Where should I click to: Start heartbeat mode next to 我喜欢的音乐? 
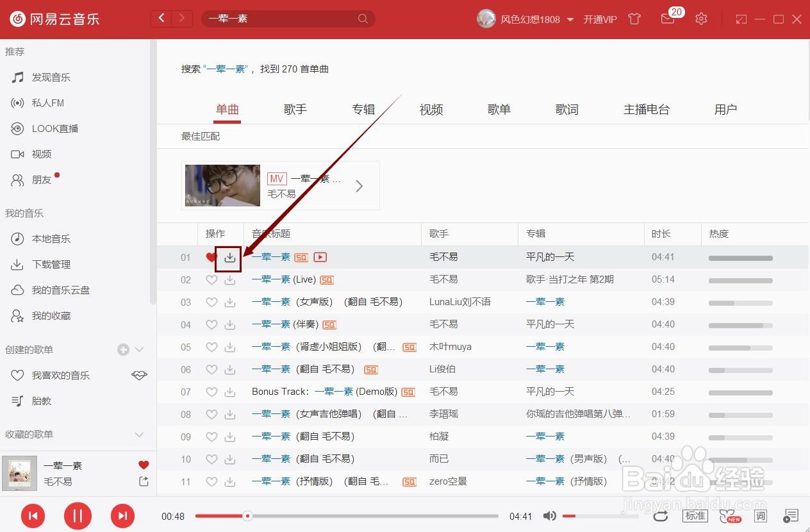click(x=139, y=376)
